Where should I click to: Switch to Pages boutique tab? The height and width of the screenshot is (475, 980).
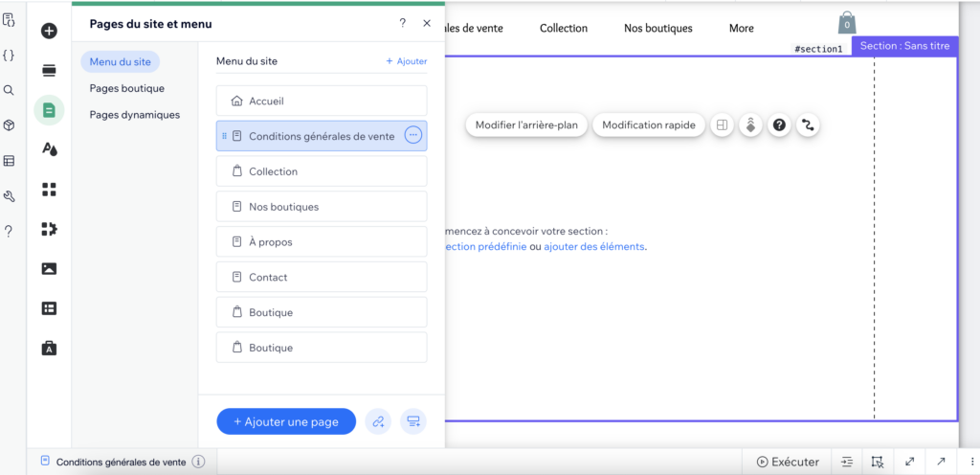[127, 88]
